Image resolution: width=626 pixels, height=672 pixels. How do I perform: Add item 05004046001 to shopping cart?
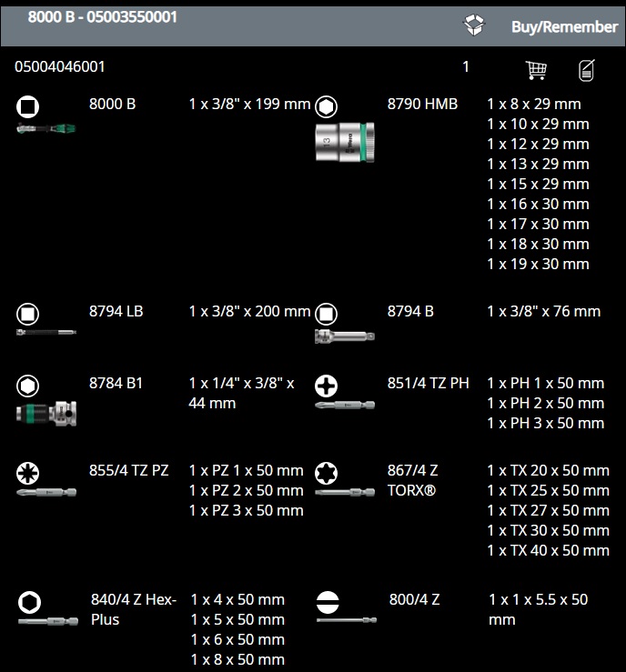(536, 70)
